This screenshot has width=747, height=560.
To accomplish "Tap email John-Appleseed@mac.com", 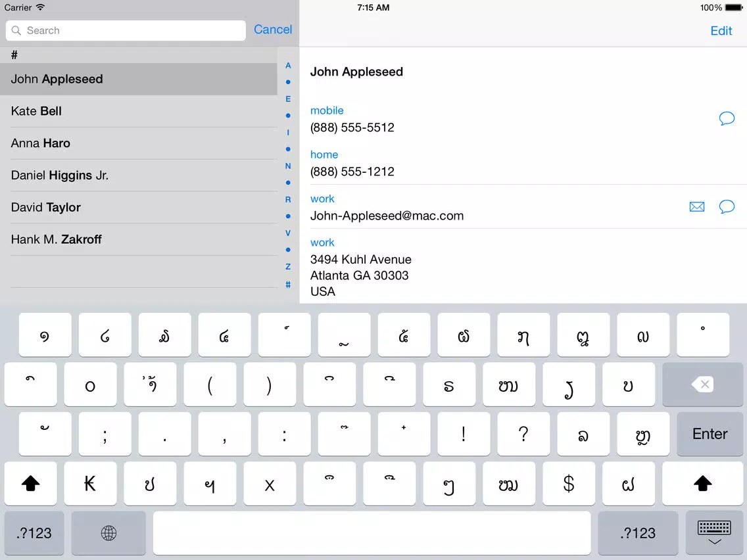I will (387, 216).
